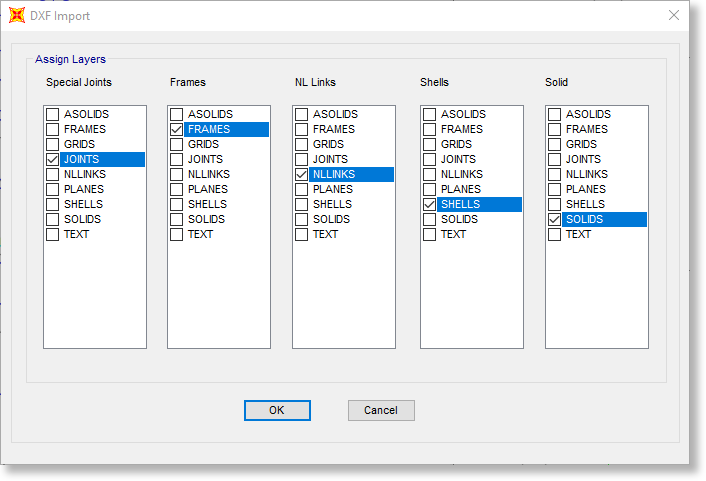Screen dimensions: 706x481
Task: Uncheck JOINTS in Special Joints list
Action: (52, 160)
